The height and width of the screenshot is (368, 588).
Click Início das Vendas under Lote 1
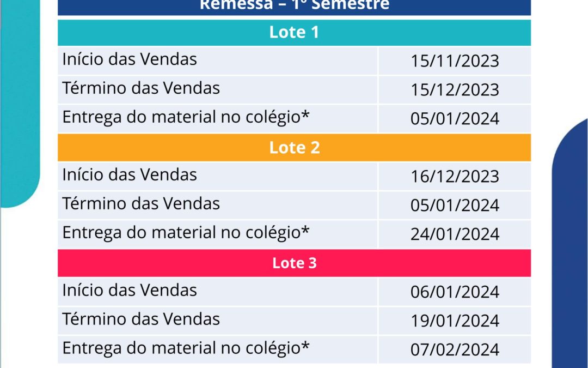[130, 59]
